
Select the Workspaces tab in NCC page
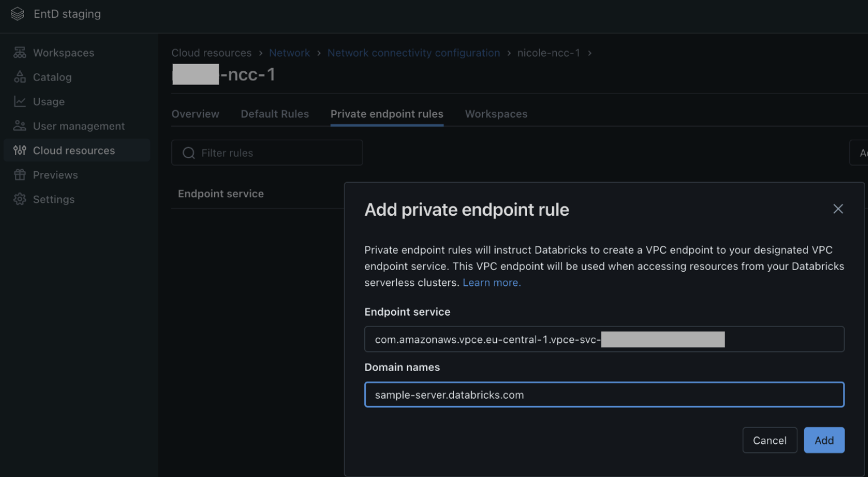(x=496, y=114)
